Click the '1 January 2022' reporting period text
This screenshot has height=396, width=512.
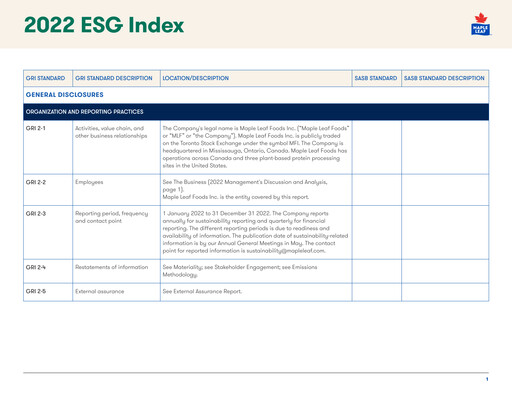pos(255,232)
